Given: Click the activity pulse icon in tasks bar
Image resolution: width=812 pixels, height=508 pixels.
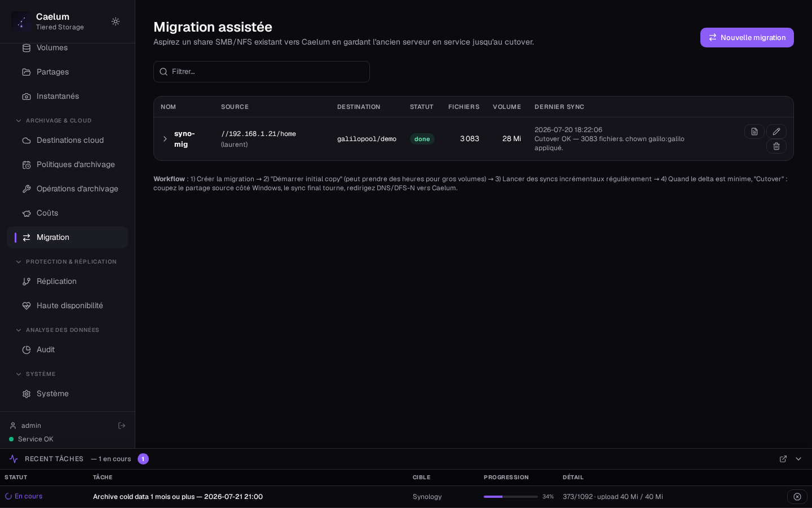Looking at the screenshot, I should click(14, 459).
